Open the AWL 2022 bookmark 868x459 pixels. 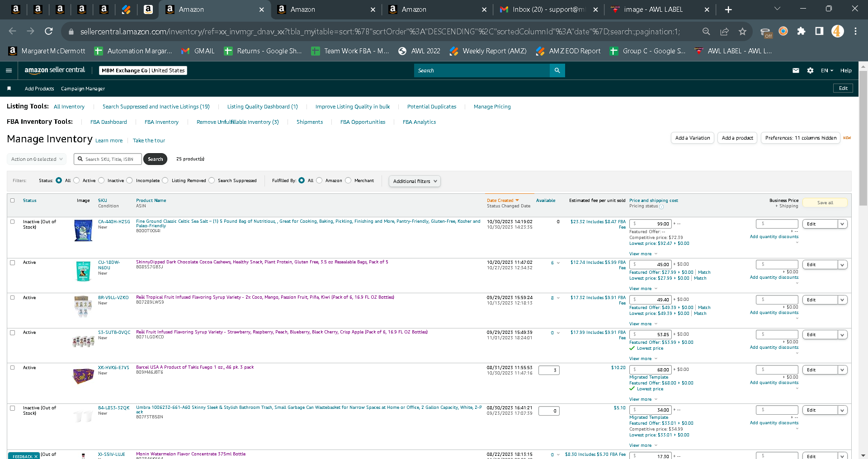[x=419, y=51]
